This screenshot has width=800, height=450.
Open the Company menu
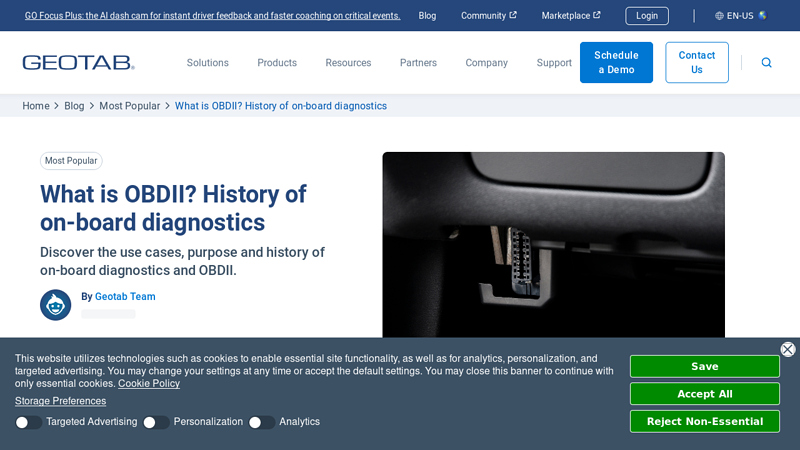(x=487, y=63)
